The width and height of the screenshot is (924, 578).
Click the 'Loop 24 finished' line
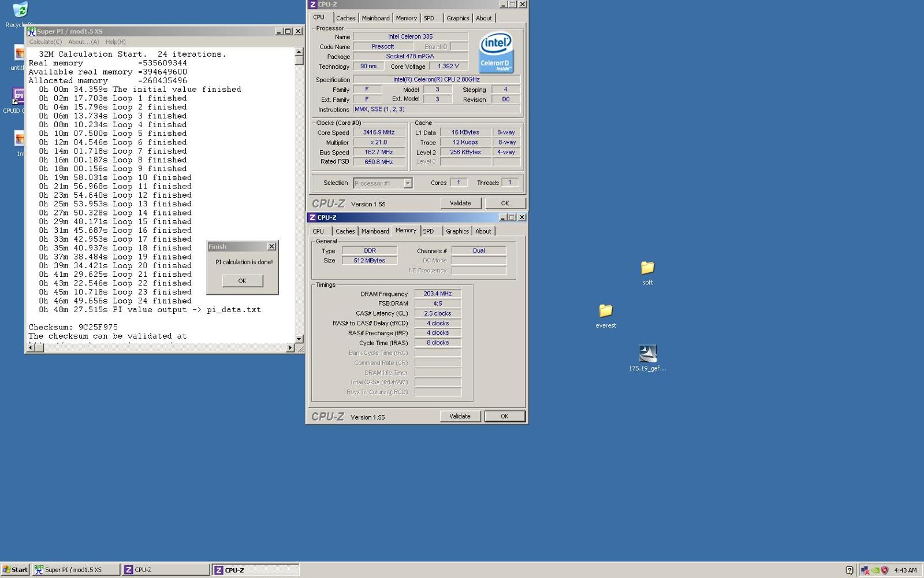tap(115, 301)
